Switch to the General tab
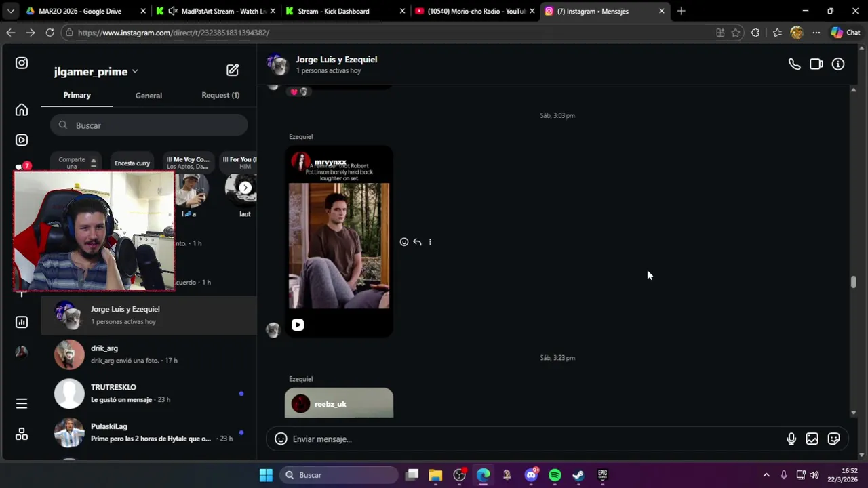 click(149, 96)
